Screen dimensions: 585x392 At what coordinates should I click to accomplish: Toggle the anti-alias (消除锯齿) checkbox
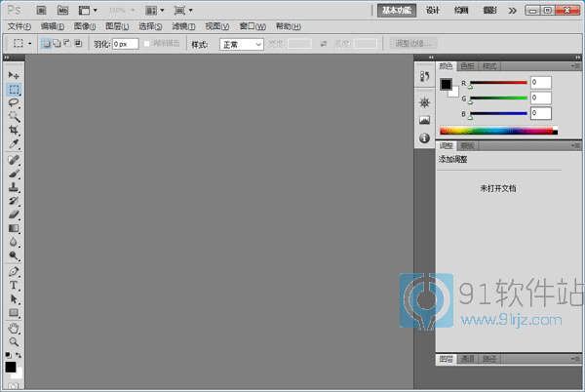tap(147, 44)
